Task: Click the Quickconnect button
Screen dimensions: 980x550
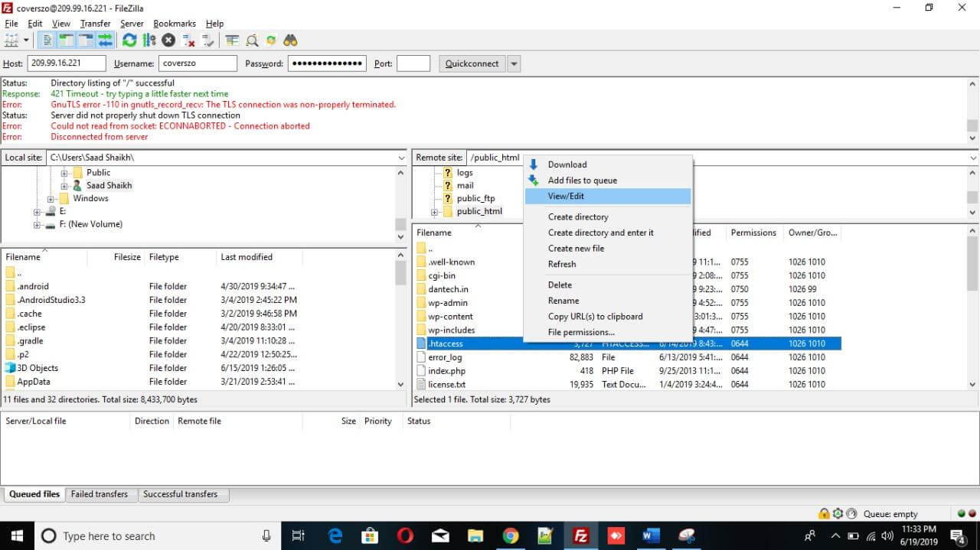Action: [x=472, y=63]
